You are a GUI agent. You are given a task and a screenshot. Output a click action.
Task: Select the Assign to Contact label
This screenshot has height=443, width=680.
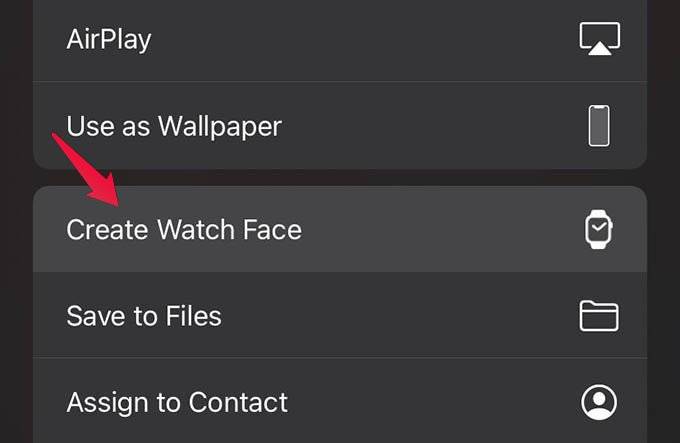coord(177,403)
